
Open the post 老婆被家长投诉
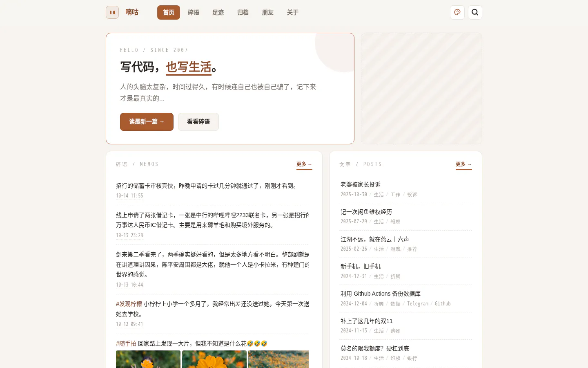pyautogui.click(x=361, y=185)
